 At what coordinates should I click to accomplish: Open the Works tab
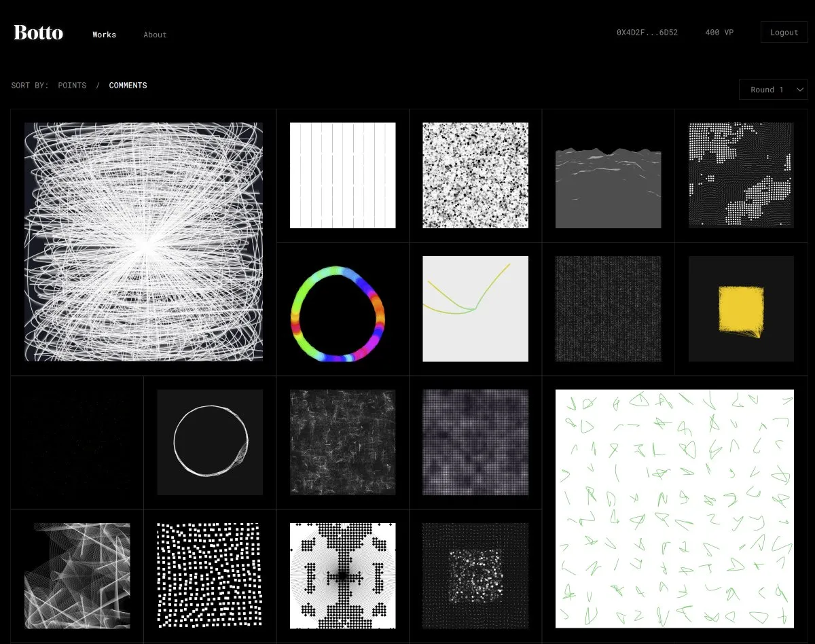tap(104, 35)
